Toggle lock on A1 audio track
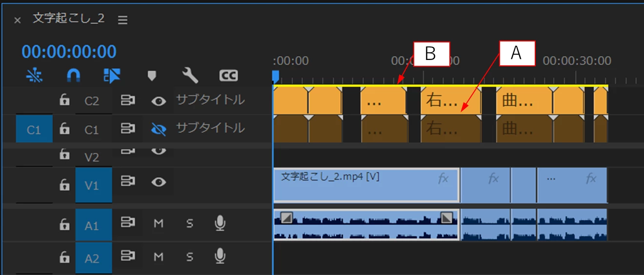Viewport: 644px width, 275px height. [x=64, y=225]
